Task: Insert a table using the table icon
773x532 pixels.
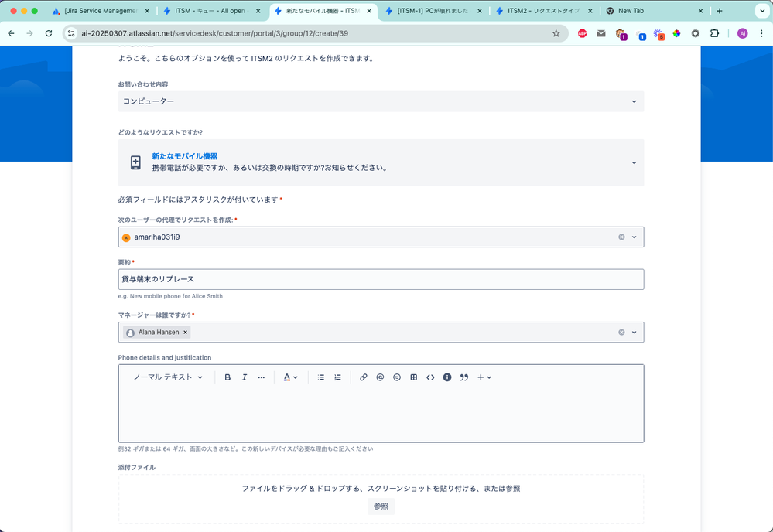Action: (x=413, y=377)
